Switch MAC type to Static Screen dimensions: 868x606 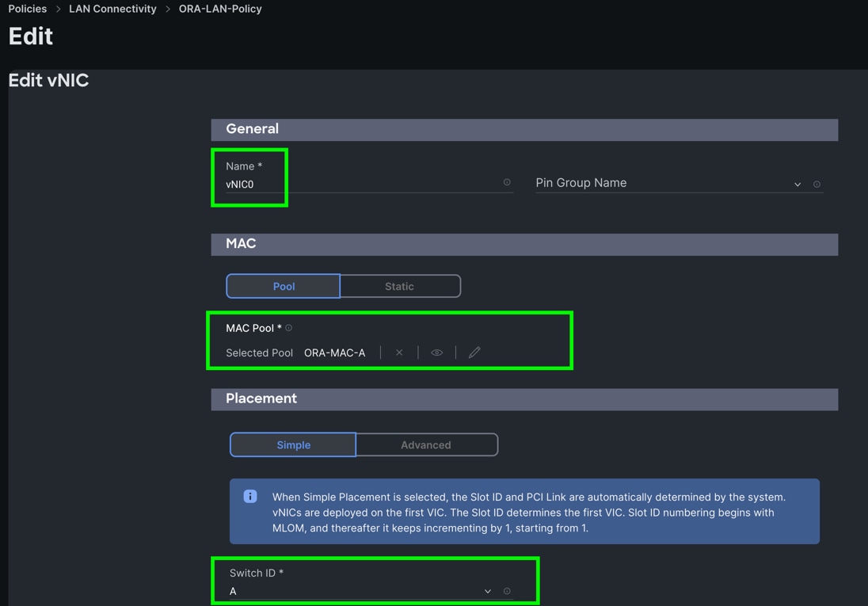tap(400, 286)
